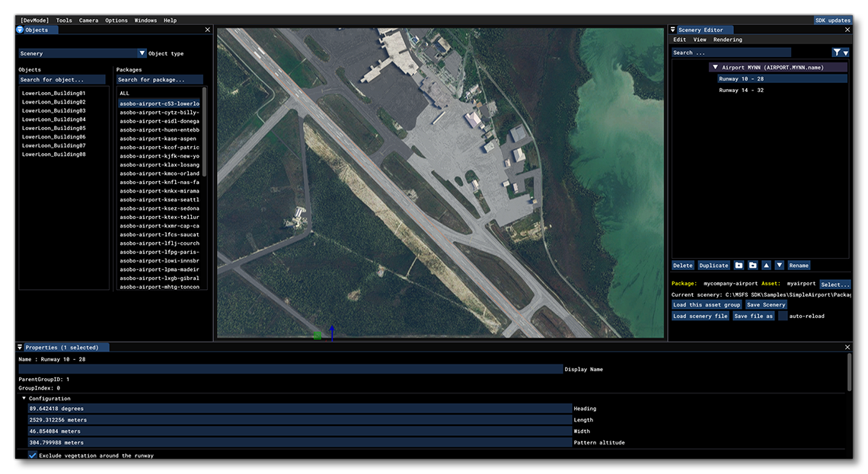This screenshot has width=868, height=474.
Task: Open the Camera menu
Action: coord(88,21)
